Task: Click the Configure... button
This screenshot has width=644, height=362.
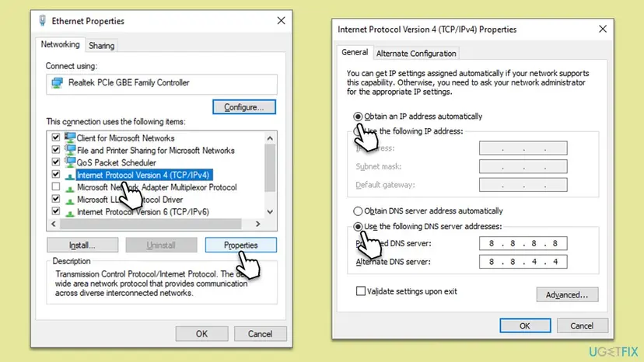Action: (244, 107)
